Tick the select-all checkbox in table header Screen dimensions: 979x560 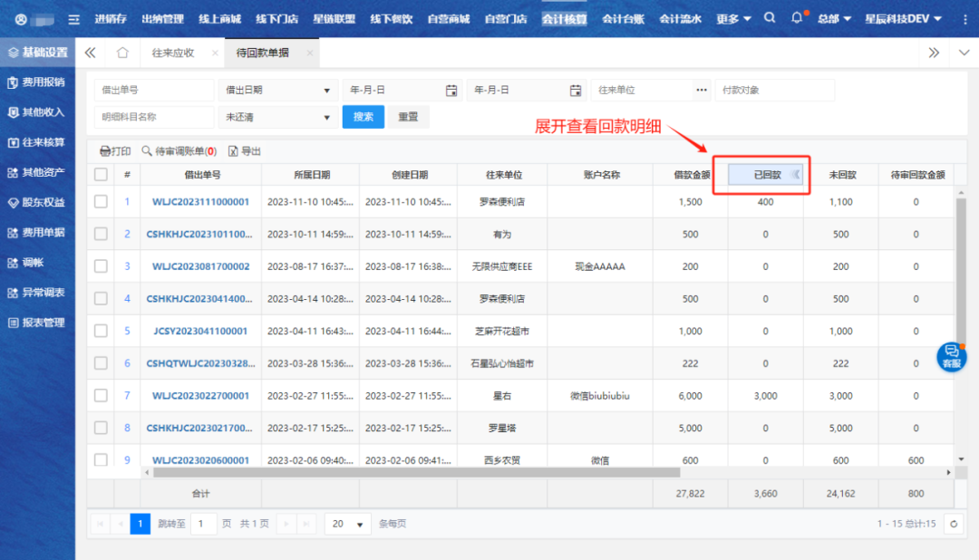pyautogui.click(x=101, y=175)
